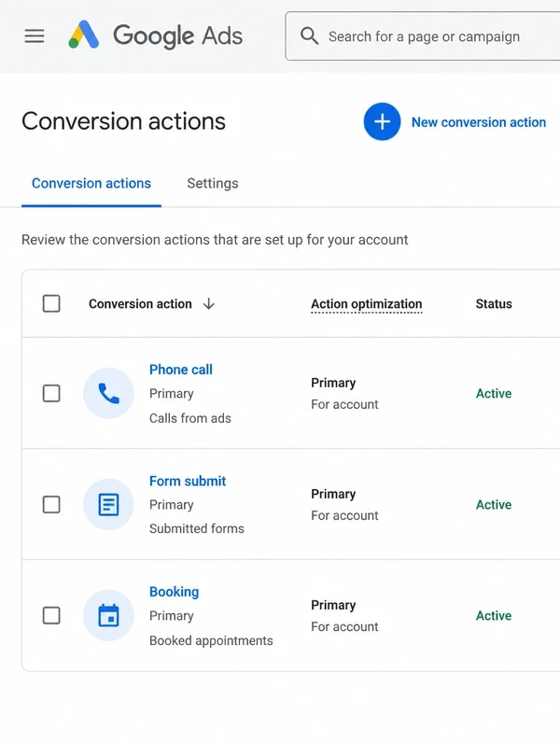560x743 pixels.
Task: Check the select-all header checkbox
Action: 51,303
